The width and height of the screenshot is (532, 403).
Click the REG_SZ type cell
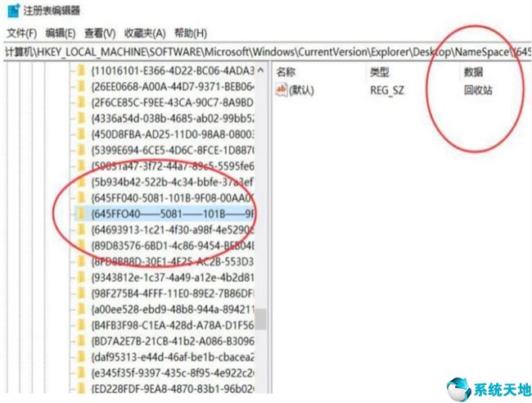coord(387,90)
